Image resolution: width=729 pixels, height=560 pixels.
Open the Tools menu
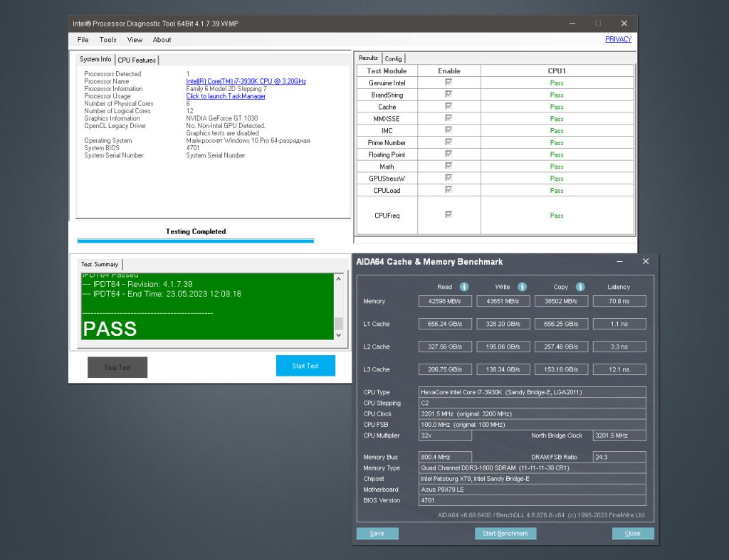click(108, 40)
